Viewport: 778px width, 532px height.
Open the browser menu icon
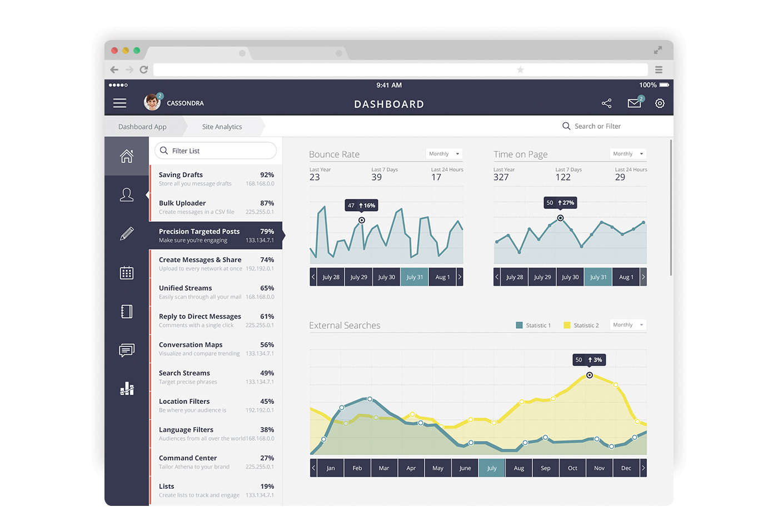pyautogui.click(x=659, y=69)
